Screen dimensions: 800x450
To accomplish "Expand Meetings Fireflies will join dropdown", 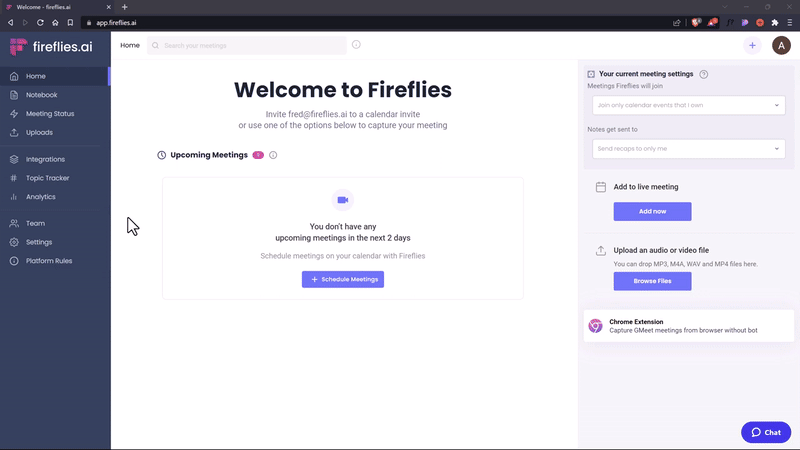I will (x=688, y=105).
